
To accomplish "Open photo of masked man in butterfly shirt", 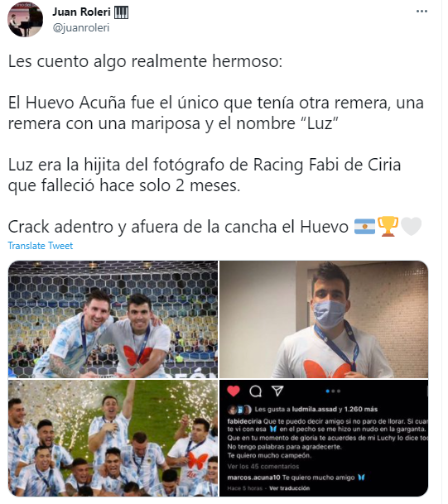I will click(x=324, y=319).
